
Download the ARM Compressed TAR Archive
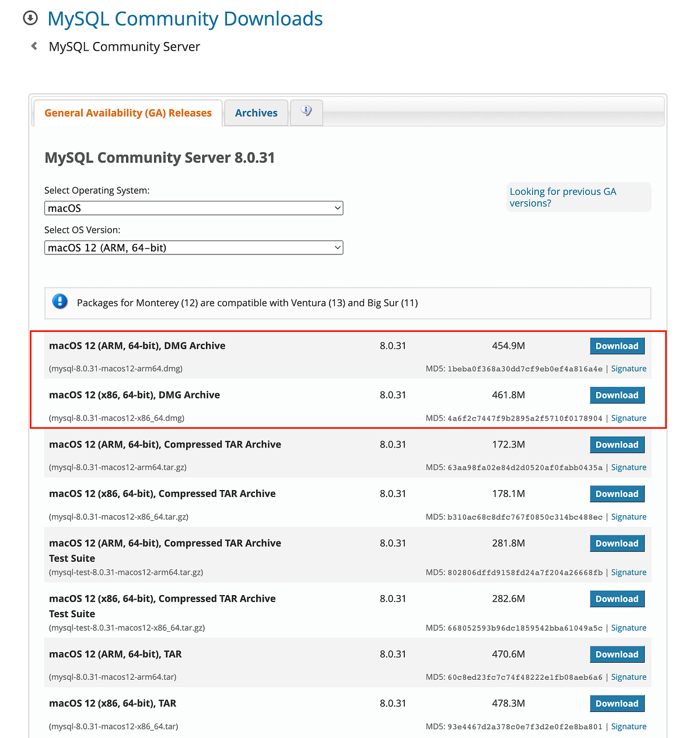pos(617,445)
